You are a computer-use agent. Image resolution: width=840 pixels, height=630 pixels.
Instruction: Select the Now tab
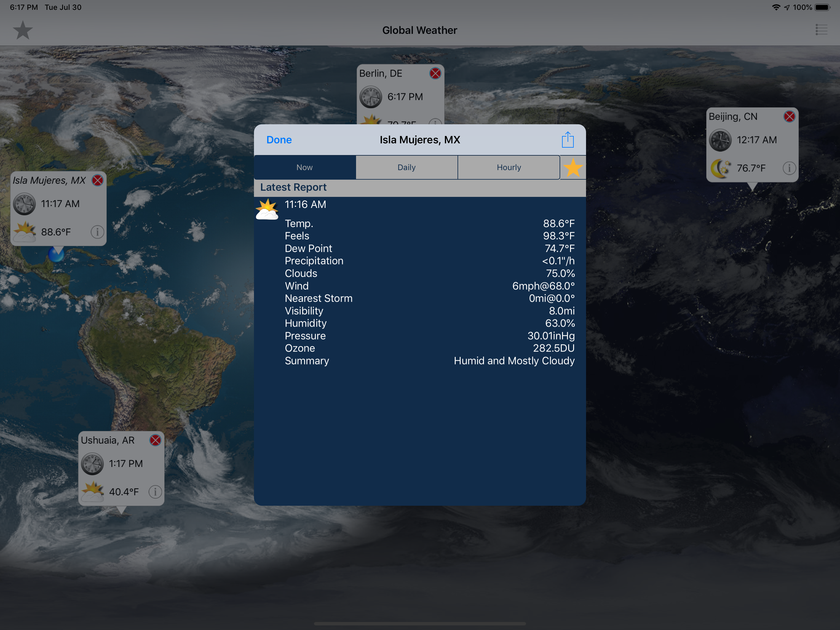(x=305, y=168)
